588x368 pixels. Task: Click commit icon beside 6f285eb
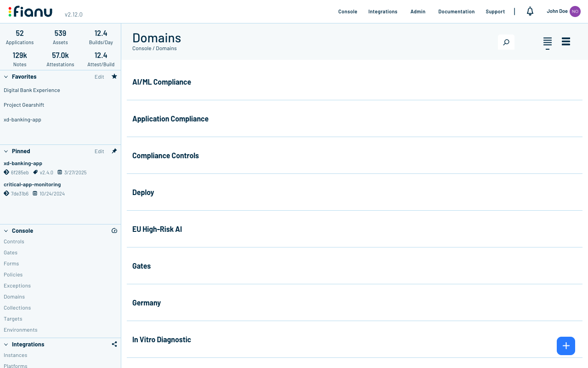[x=6, y=172]
